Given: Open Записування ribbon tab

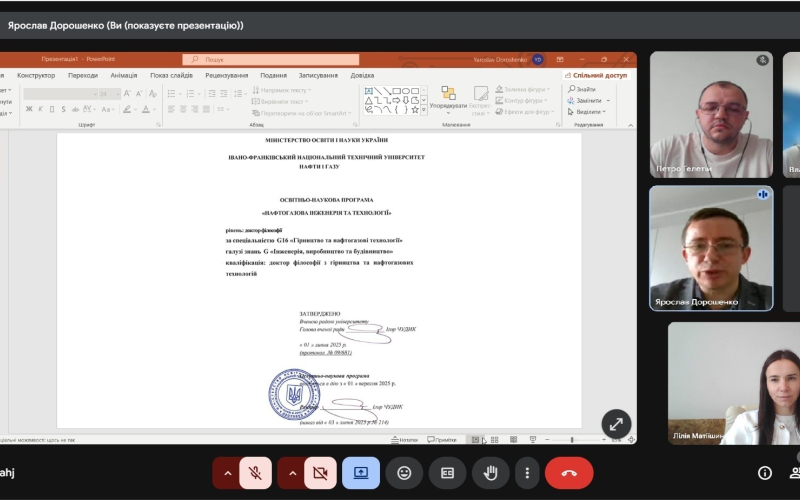Looking at the screenshot, I should 318,76.
